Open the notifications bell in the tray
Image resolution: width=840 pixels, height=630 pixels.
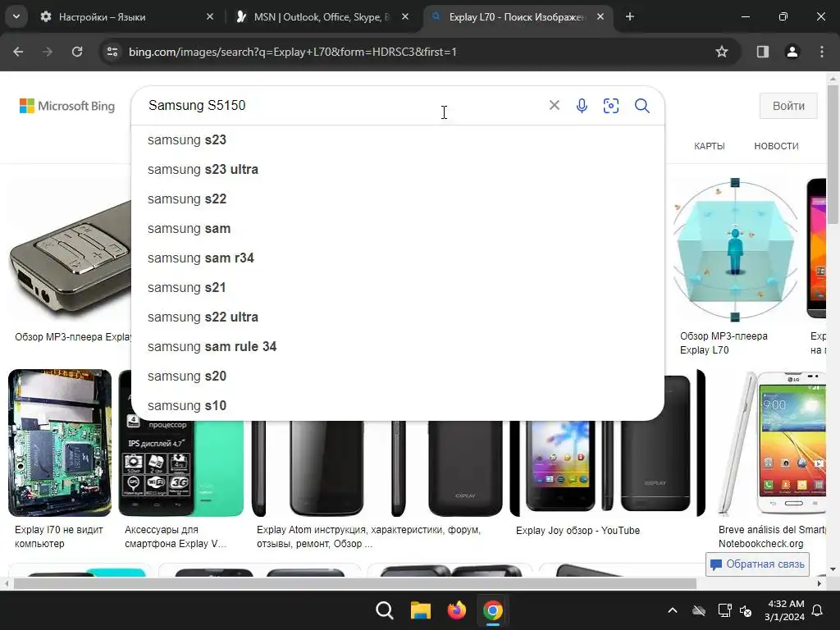click(818, 610)
